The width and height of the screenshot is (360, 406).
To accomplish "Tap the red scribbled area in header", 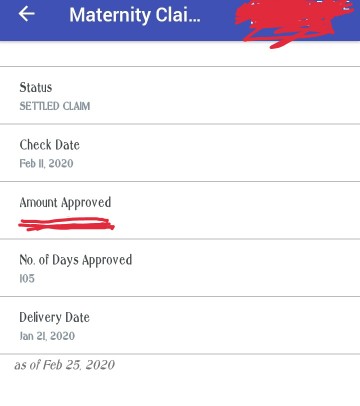I will coord(293,23).
